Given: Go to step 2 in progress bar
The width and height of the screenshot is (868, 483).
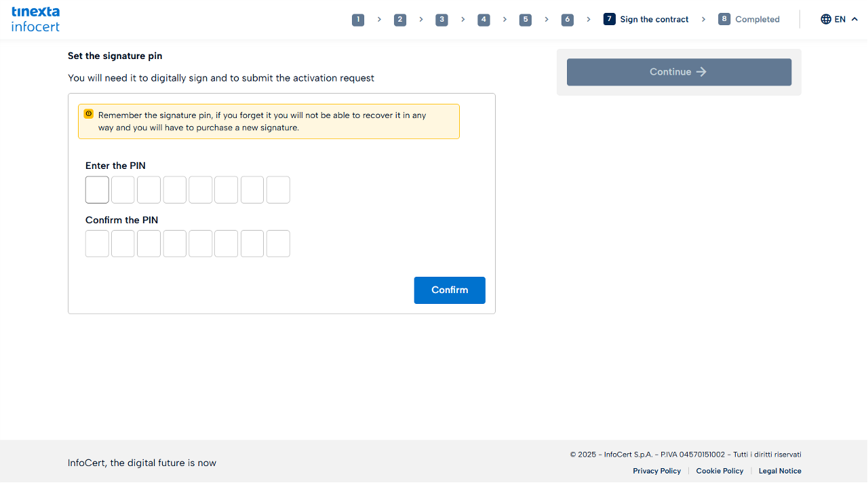Looking at the screenshot, I should pyautogui.click(x=400, y=20).
